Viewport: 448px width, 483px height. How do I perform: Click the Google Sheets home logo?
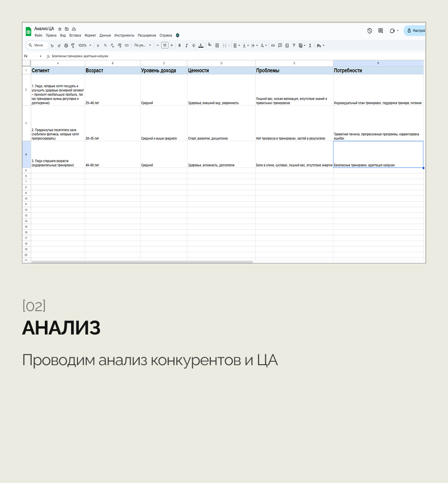point(28,32)
